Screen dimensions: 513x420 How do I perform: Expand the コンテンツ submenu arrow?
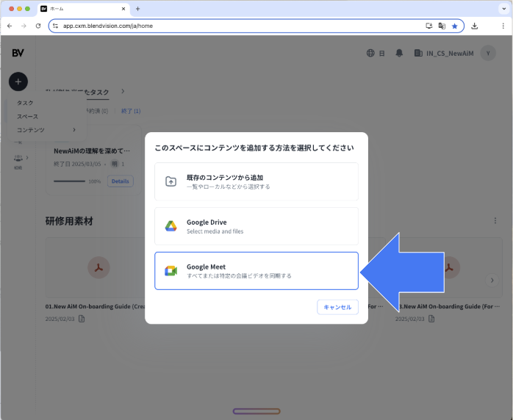[x=74, y=130]
